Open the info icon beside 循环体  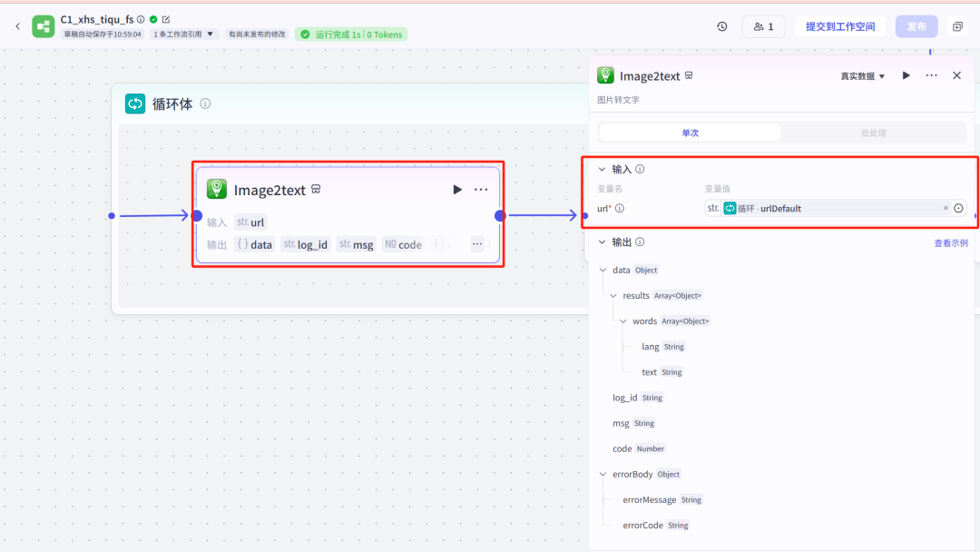(205, 103)
